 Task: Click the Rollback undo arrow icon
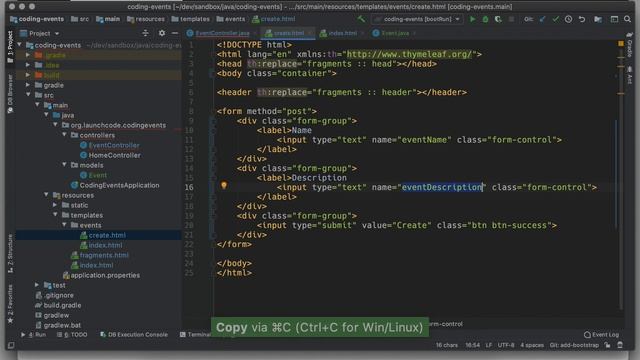(582, 19)
